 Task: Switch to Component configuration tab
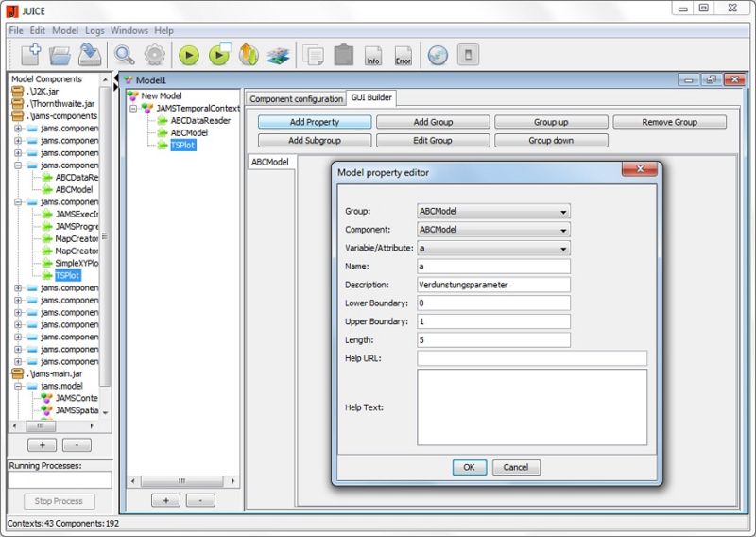click(296, 98)
